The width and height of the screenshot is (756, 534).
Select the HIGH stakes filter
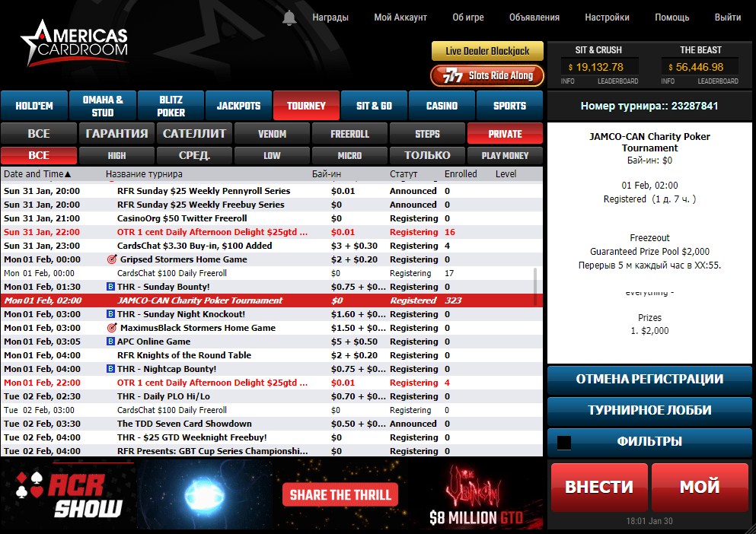pyautogui.click(x=116, y=155)
